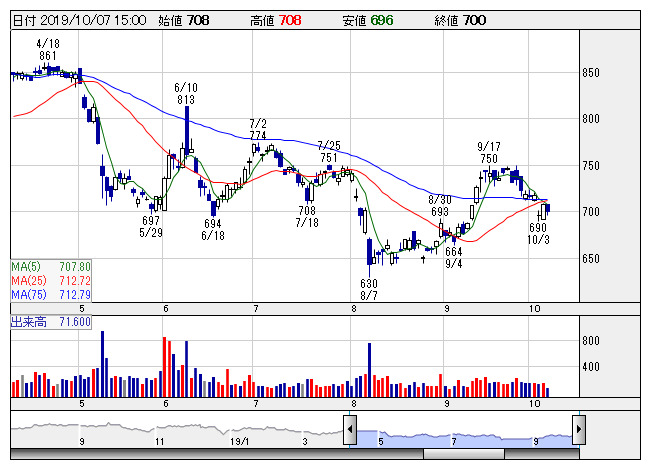Click the 8/7 low label of 630
Screen dimensions: 652x469
point(369,290)
